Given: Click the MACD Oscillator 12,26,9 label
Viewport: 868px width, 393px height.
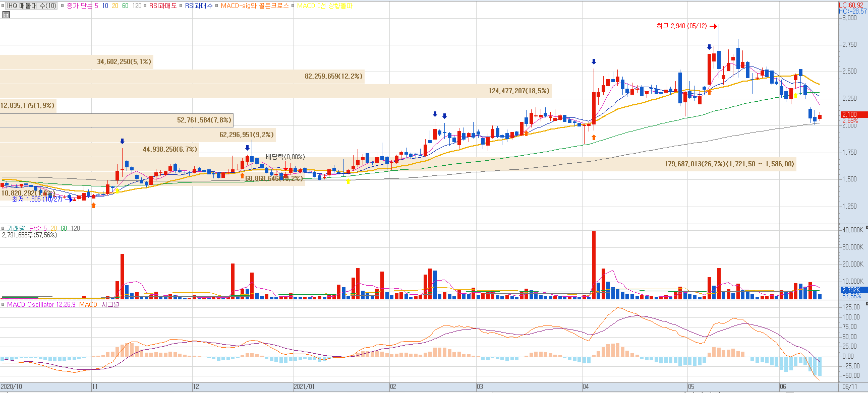Looking at the screenshot, I should [x=41, y=305].
